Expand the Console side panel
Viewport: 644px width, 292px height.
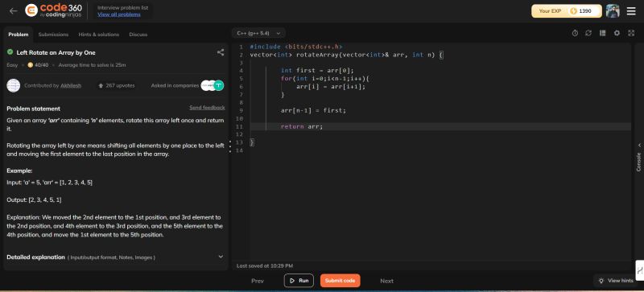[638, 158]
